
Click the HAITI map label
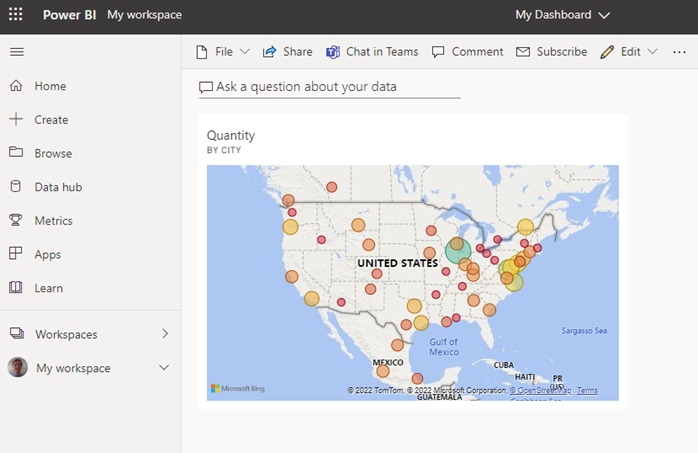525,377
